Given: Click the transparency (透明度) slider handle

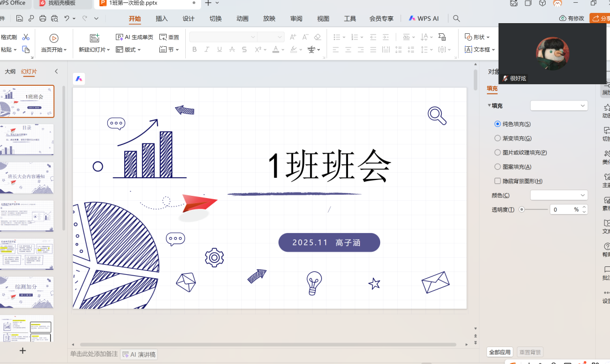Looking at the screenshot, I should (521, 209).
